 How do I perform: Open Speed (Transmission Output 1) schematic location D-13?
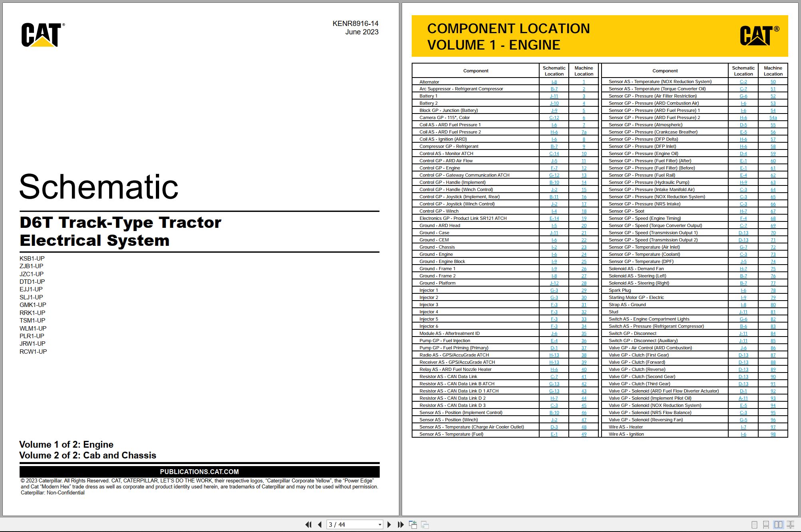tap(743, 233)
